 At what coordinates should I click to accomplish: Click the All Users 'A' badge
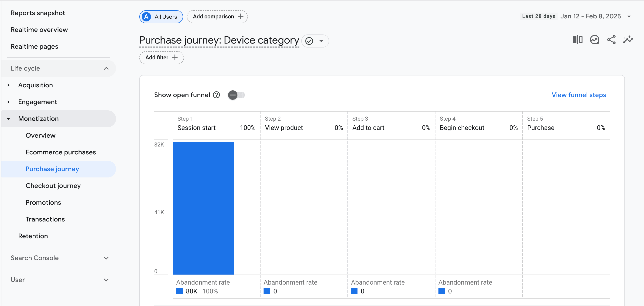click(x=146, y=17)
